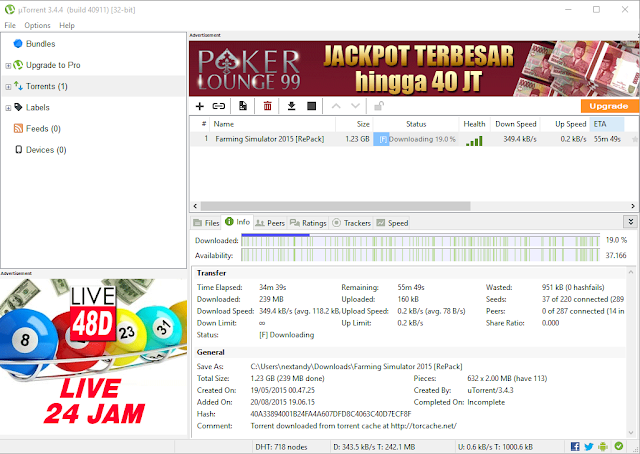640x454 pixels.
Task: Sort by the ETA column header
Action: [x=607, y=124]
